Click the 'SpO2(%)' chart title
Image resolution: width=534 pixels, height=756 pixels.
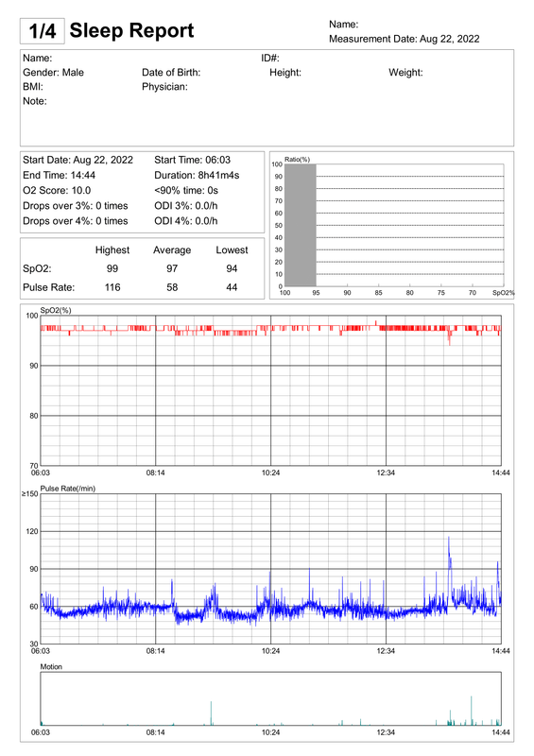pyautogui.click(x=56, y=311)
